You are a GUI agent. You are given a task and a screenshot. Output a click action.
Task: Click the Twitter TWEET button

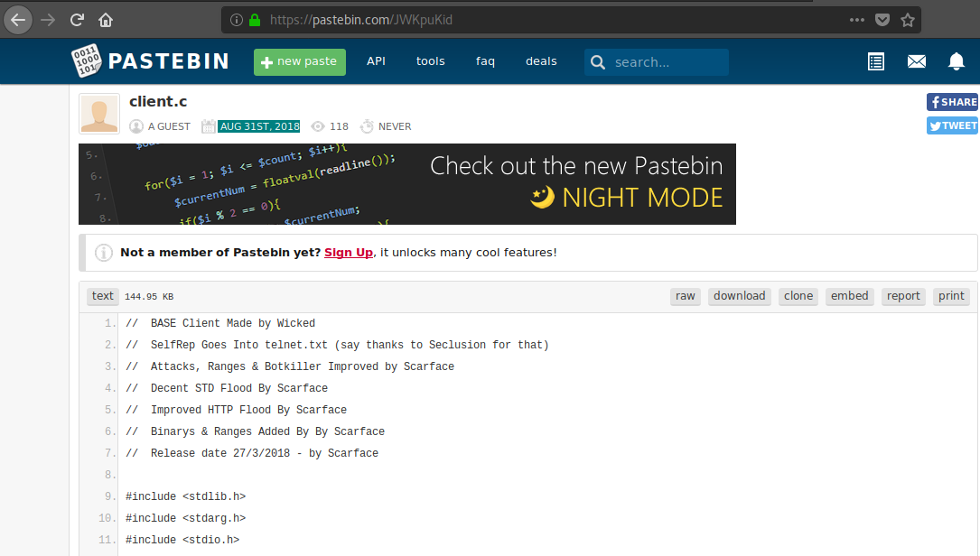tap(953, 125)
